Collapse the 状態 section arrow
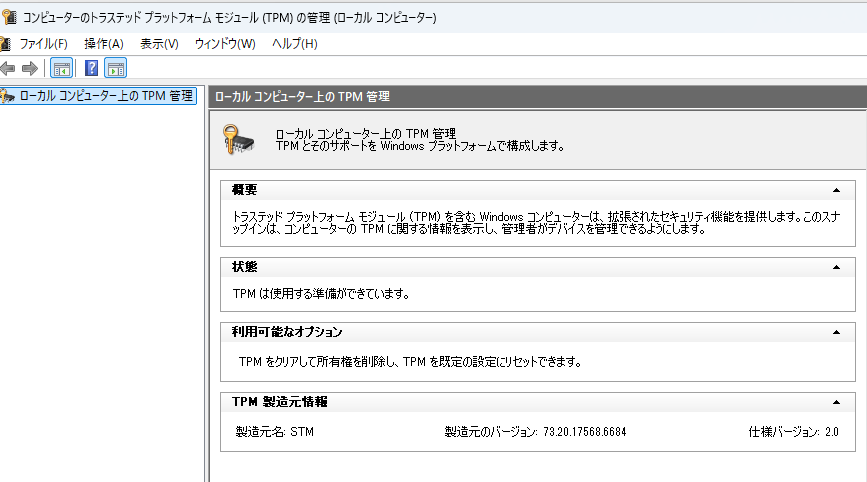This screenshot has height=482, width=867. (836, 267)
